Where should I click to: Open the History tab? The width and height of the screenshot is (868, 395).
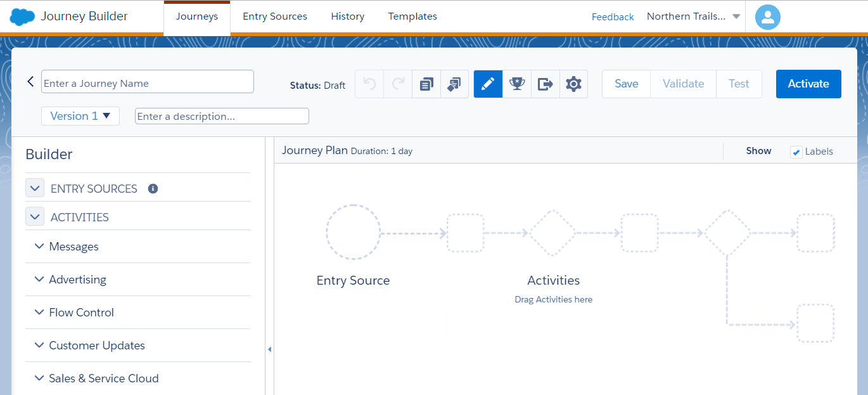348,16
